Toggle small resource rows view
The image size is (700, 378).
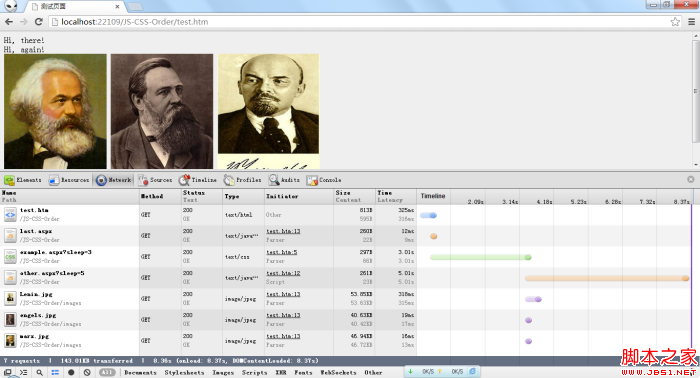tap(55, 372)
